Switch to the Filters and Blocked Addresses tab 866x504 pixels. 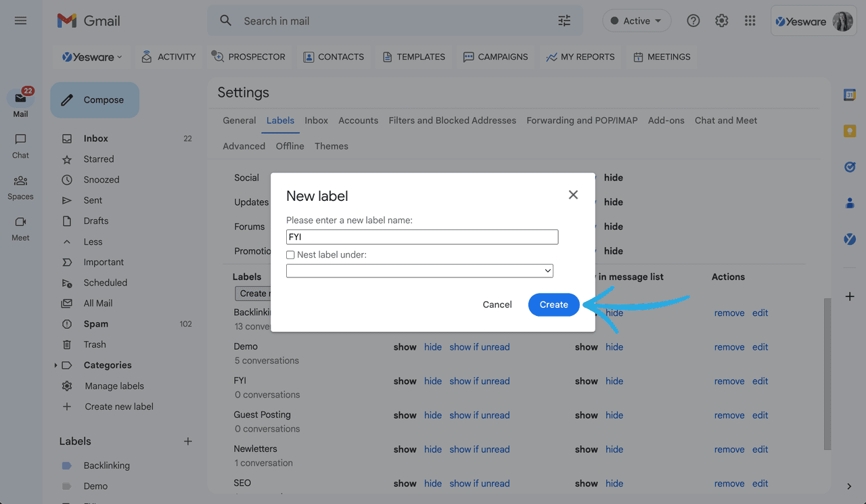pos(452,120)
